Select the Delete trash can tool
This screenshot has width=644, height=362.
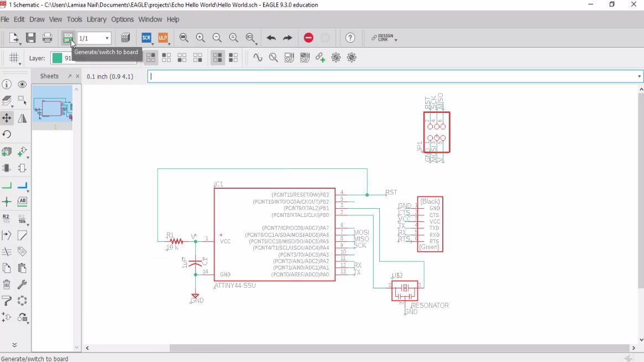(x=7, y=285)
